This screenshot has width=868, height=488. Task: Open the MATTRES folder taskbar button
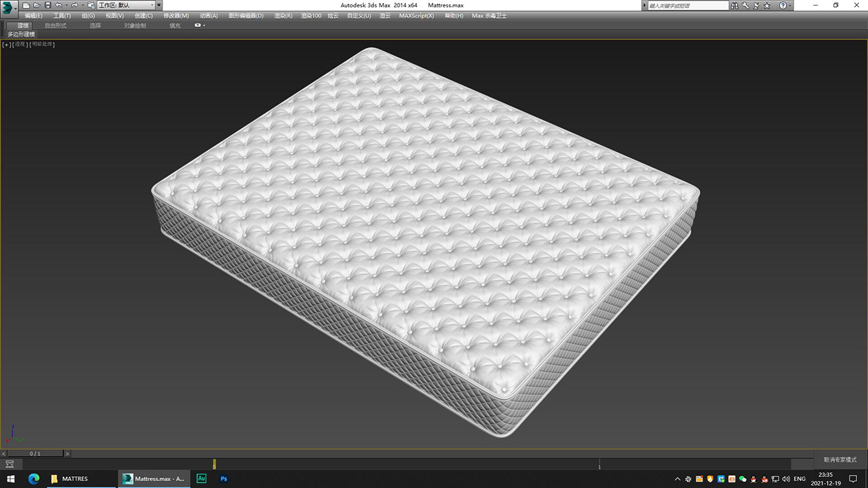(x=82, y=478)
